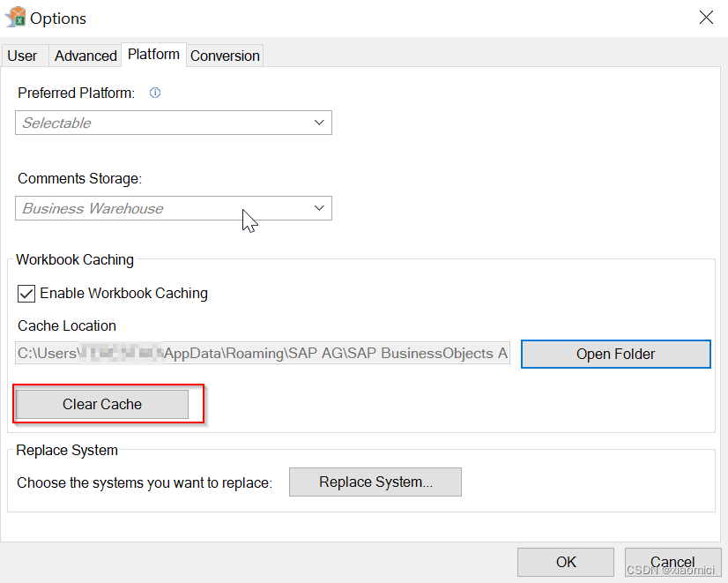Click the Preferred Platform dropdown arrow

[319, 123]
